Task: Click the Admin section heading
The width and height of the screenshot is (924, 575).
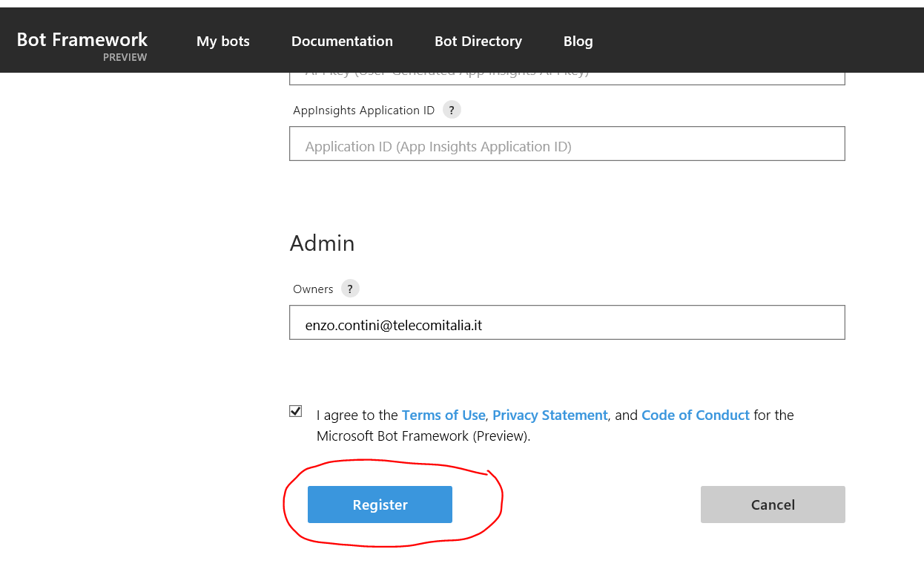Action: pos(322,243)
